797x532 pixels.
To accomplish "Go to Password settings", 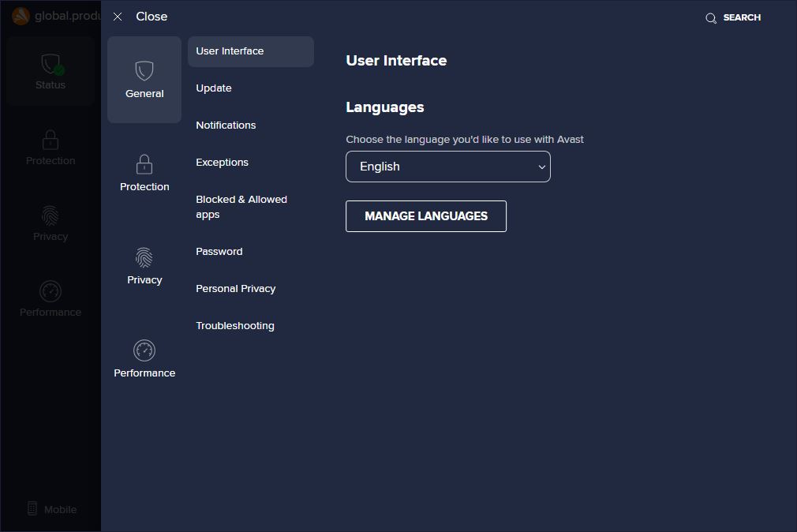I will coord(219,251).
